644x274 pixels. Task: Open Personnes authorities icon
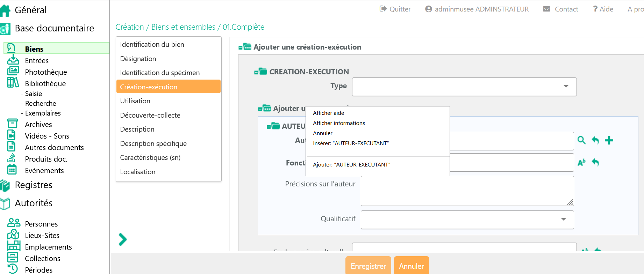click(14, 223)
